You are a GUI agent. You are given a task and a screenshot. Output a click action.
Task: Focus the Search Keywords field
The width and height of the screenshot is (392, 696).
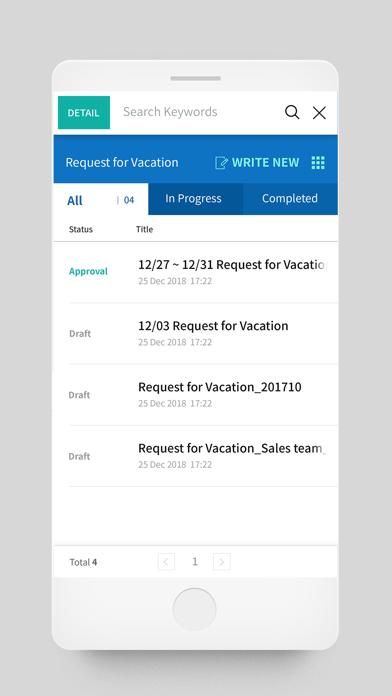(x=197, y=112)
